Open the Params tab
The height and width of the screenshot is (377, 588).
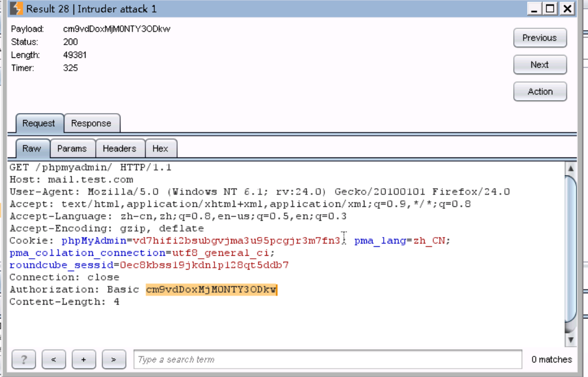pyautogui.click(x=72, y=149)
